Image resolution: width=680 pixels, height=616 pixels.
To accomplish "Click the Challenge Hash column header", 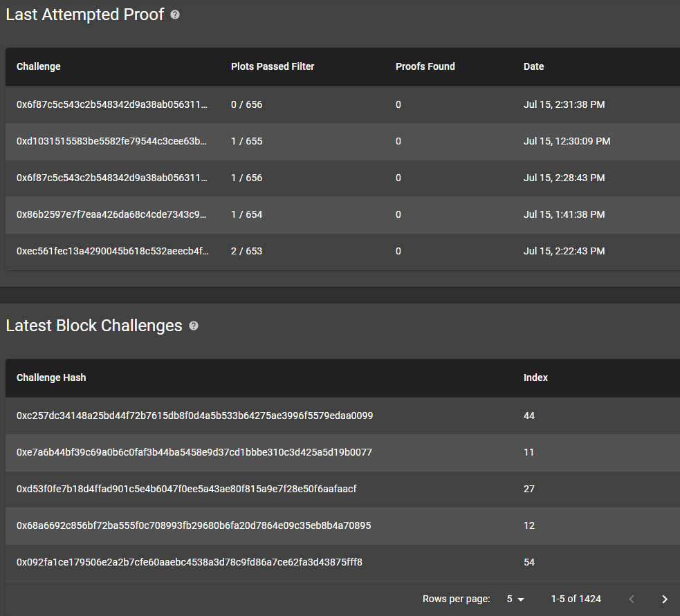I will pos(51,377).
